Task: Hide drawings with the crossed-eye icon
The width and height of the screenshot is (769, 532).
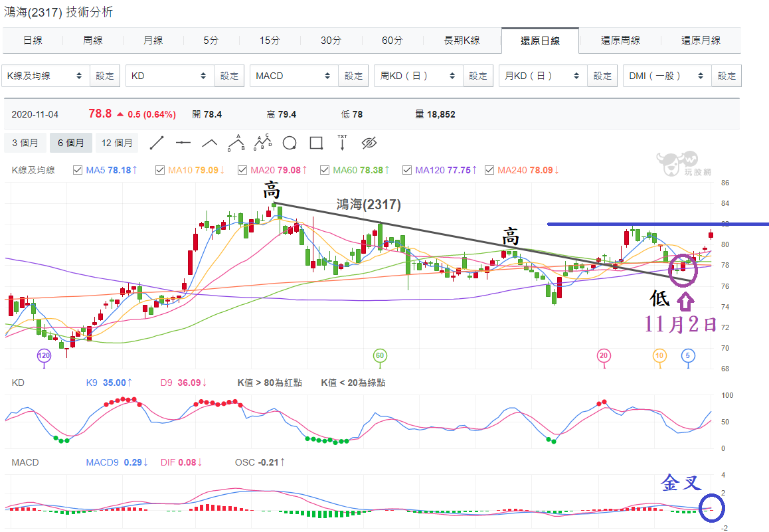Action: (370, 143)
